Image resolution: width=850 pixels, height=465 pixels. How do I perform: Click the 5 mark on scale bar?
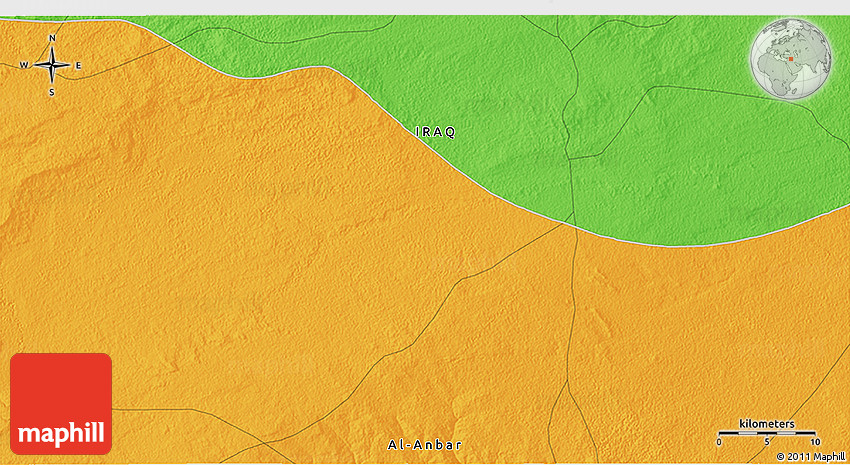(767, 442)
